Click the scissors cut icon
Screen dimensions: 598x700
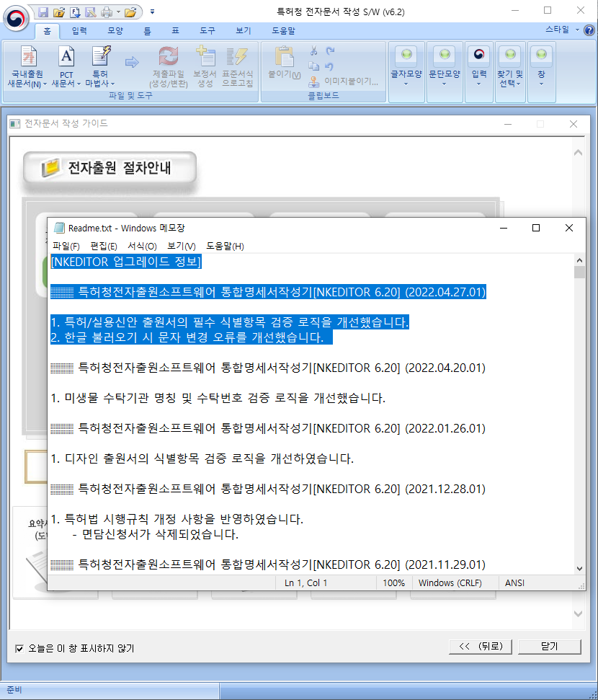(x=313, y=51)
